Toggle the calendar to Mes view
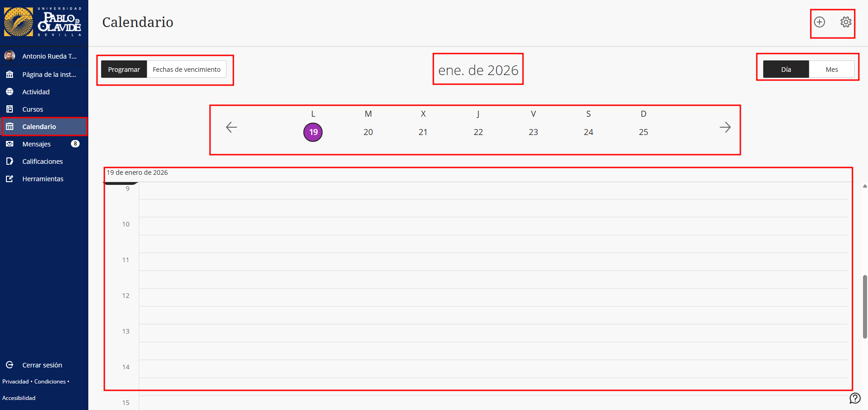Screen dimensions: 868x410 pyautogui.click(x=831, y=70)
